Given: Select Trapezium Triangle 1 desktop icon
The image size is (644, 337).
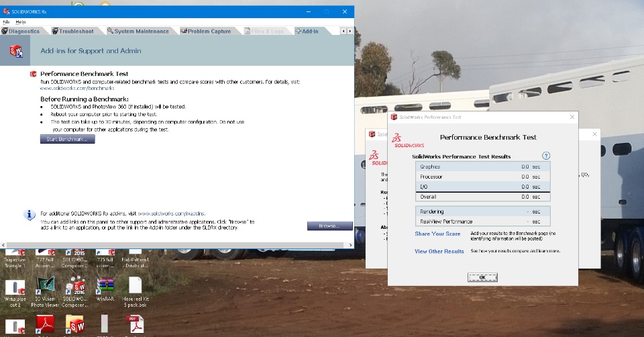Looking at the screenshot, I should (x=15, y=258).
